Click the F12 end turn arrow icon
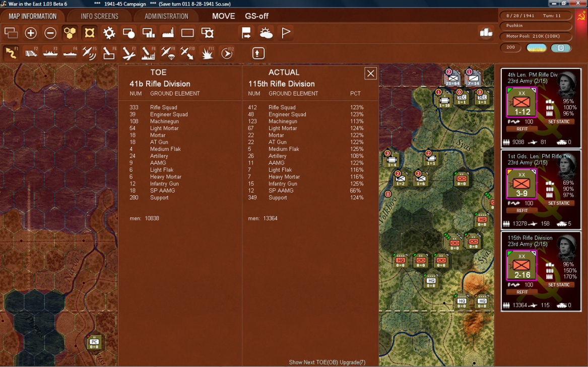The width and height of the screenshot is (588, 367). click(227, 53)
